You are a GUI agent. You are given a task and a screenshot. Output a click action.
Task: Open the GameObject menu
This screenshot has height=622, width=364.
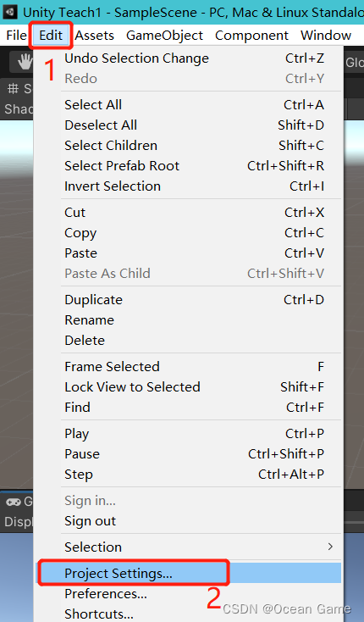(164, 36)
